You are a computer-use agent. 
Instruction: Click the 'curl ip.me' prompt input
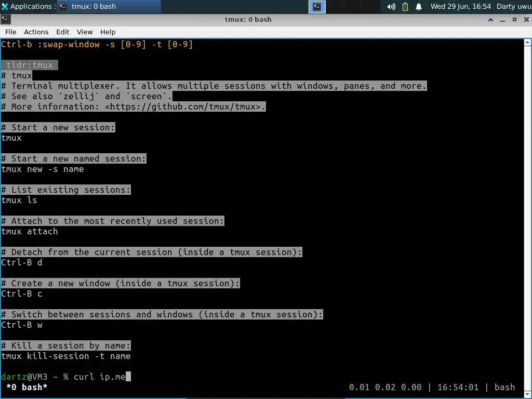(100, 377)
